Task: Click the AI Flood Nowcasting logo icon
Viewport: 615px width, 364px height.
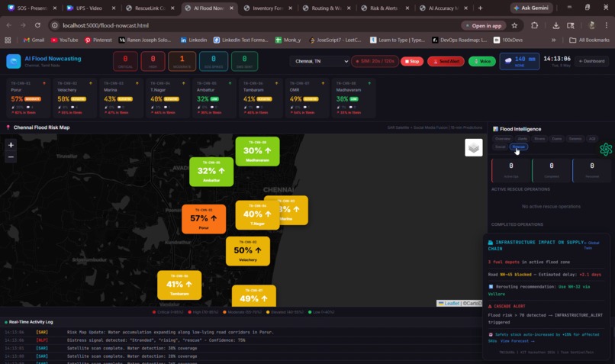Action: pyautogui.click(x=13, y=61)
